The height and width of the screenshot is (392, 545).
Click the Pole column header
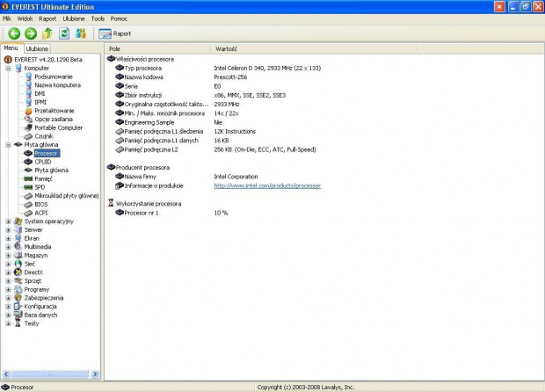click(x=157, y=49)
